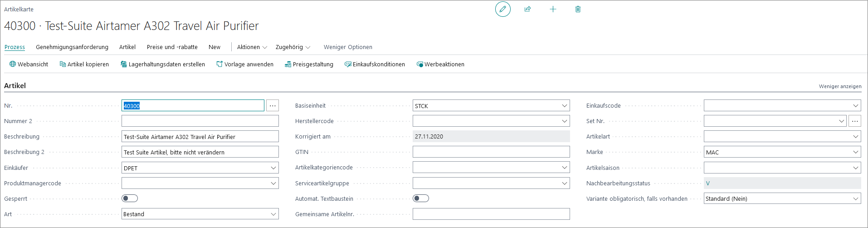Open Einkaufskonditionen action
The height and width of the screenshot is (228, 868).
(x=375, y=64)
